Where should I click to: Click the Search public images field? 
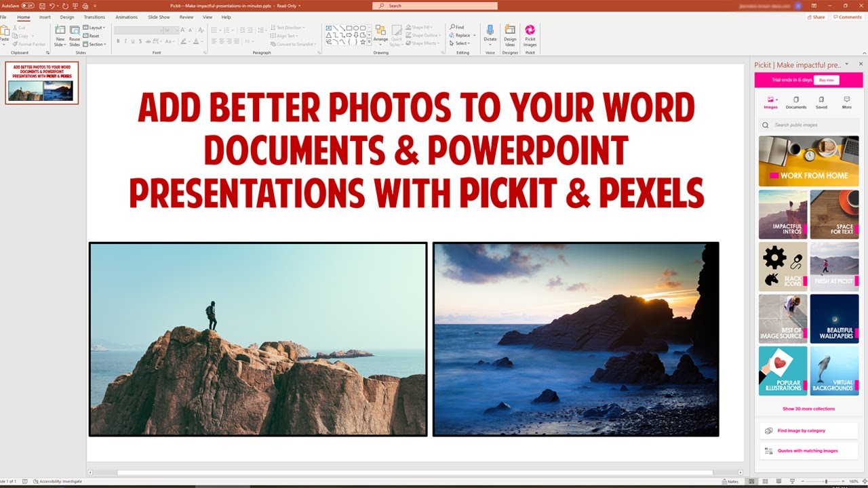tap(809, 125)
